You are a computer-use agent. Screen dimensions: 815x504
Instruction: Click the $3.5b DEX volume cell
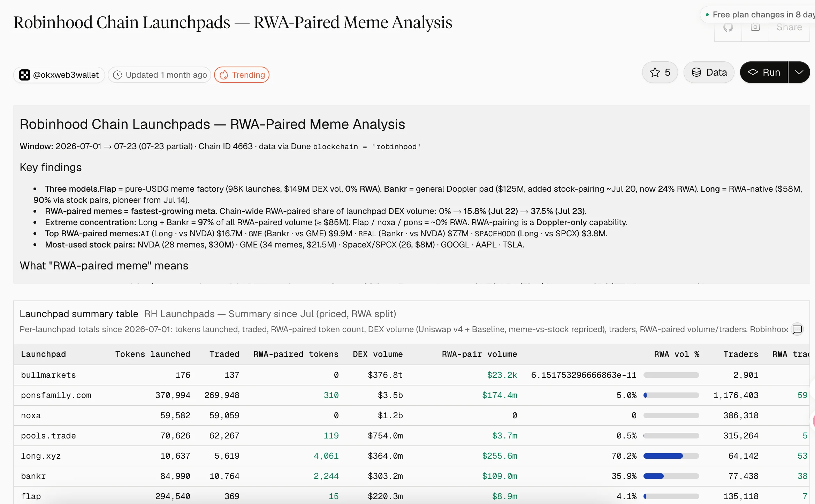[390, 395]
